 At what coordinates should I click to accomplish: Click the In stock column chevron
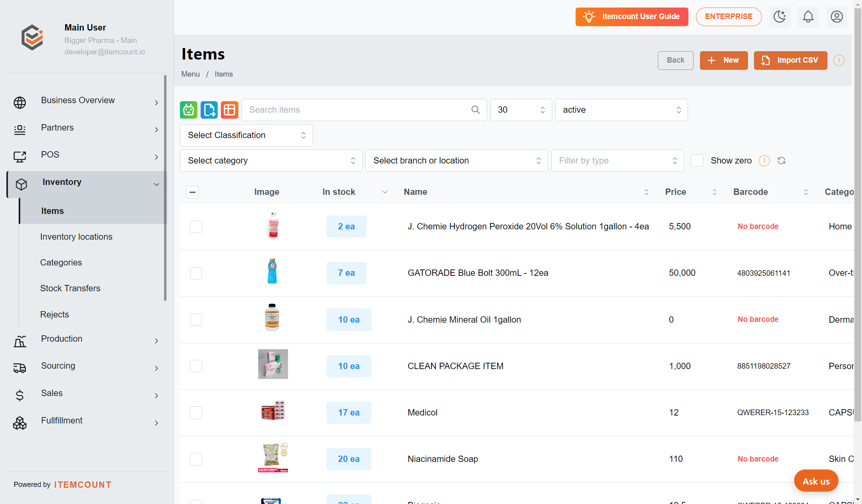pos(385,192)
